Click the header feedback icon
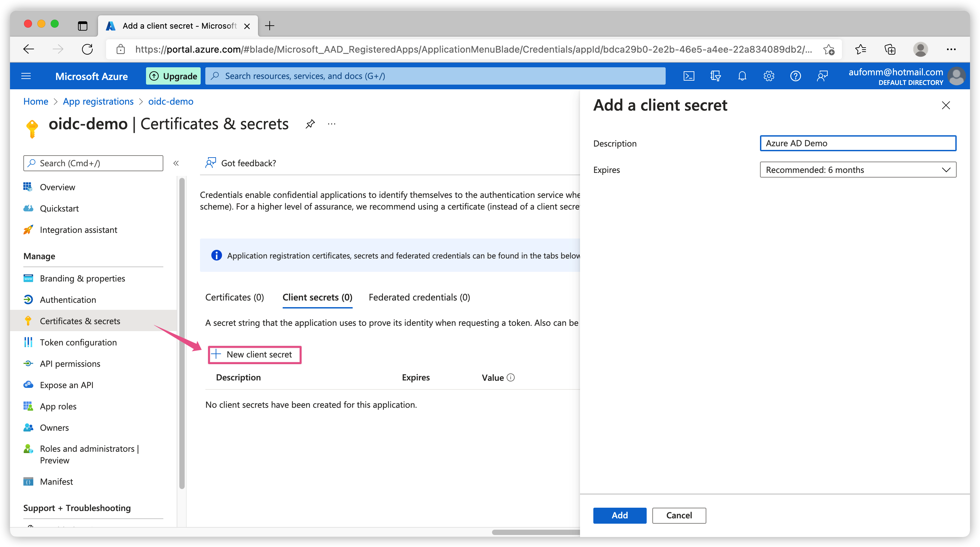Screen dimensions: 980x547 click(x=822, y=76)
